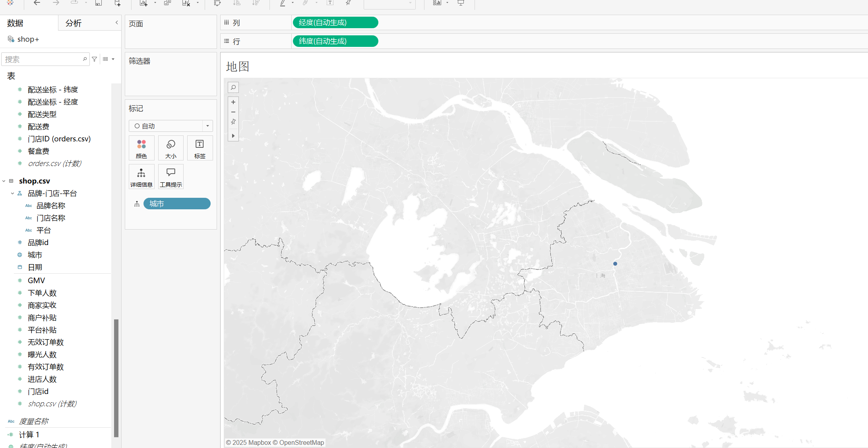Click the save workbook icon
This screenshot has width=868, height=448.
pyautogui.click(x=99, y=3)
